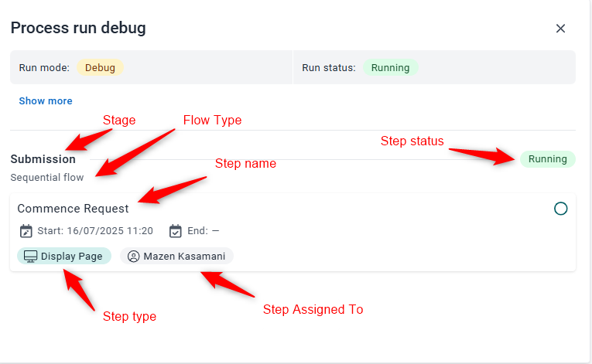Screen dimensions: 592x364
Task: Click the circular step progress indicator
Action: pos(561,209)
